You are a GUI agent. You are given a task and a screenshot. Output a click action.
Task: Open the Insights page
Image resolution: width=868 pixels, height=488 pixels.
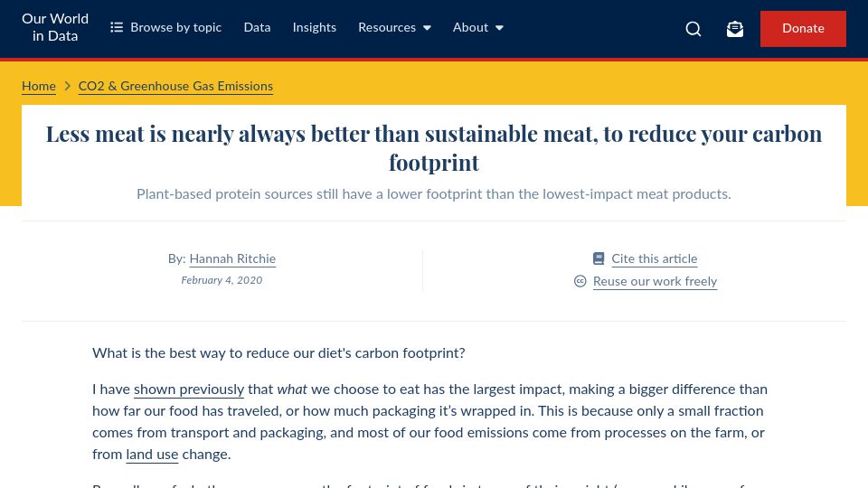[x=314, y=27]
